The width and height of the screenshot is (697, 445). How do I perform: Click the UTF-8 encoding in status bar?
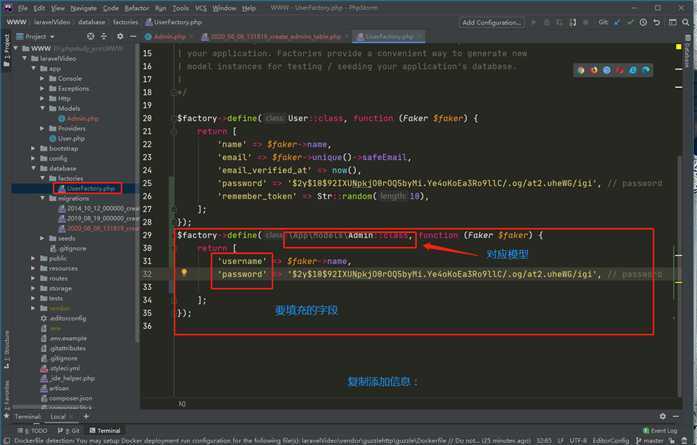pos(578,441)
